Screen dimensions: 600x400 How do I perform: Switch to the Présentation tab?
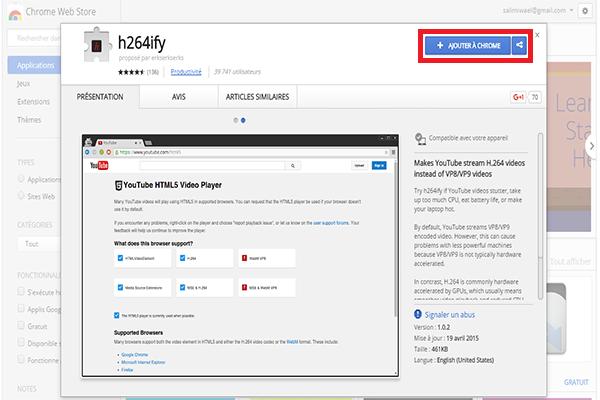pos(100,97)
